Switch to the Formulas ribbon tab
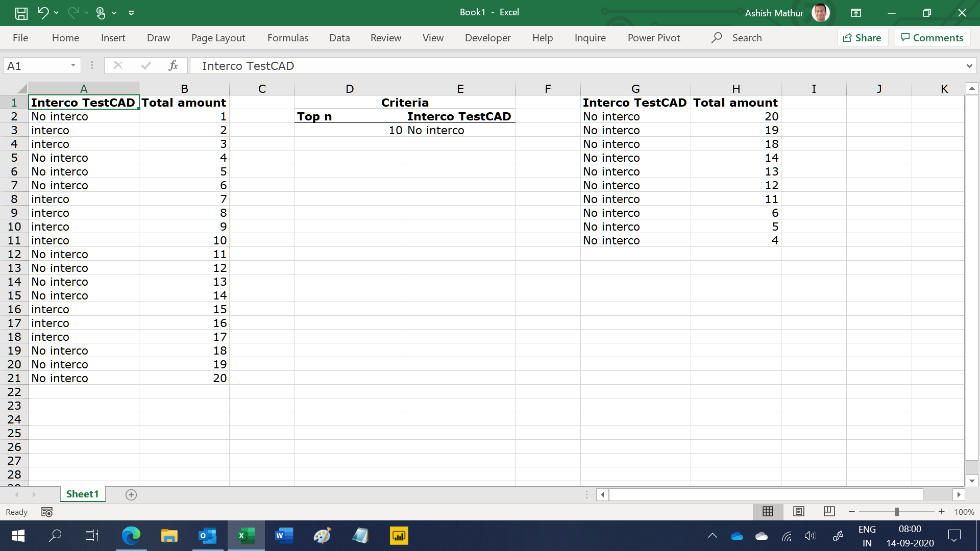The height and width of the screenshot is (551, 980). coord(288,38)
